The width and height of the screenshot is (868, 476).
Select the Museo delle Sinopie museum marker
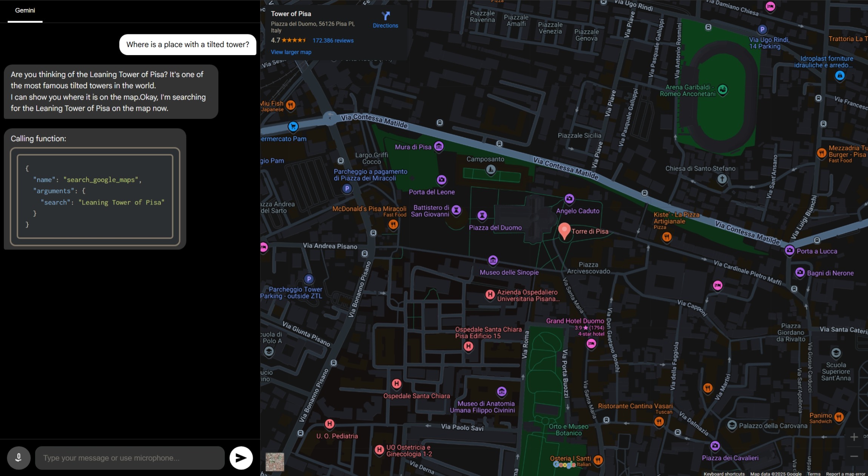click(x=493, y=260)
